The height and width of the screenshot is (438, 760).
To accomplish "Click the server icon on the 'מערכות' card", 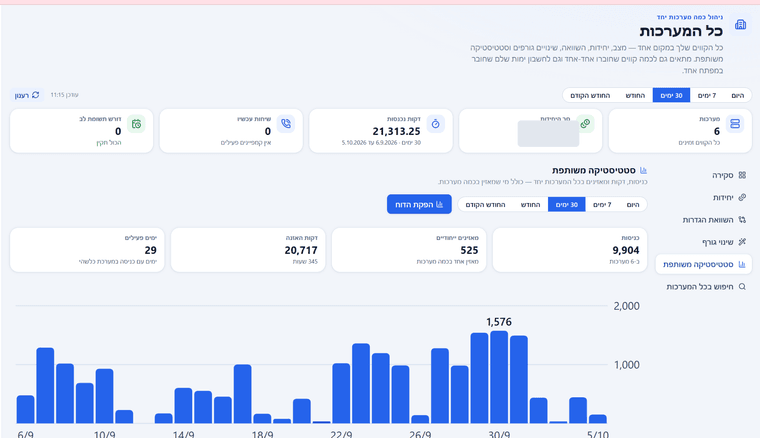I will coord(735,124).
